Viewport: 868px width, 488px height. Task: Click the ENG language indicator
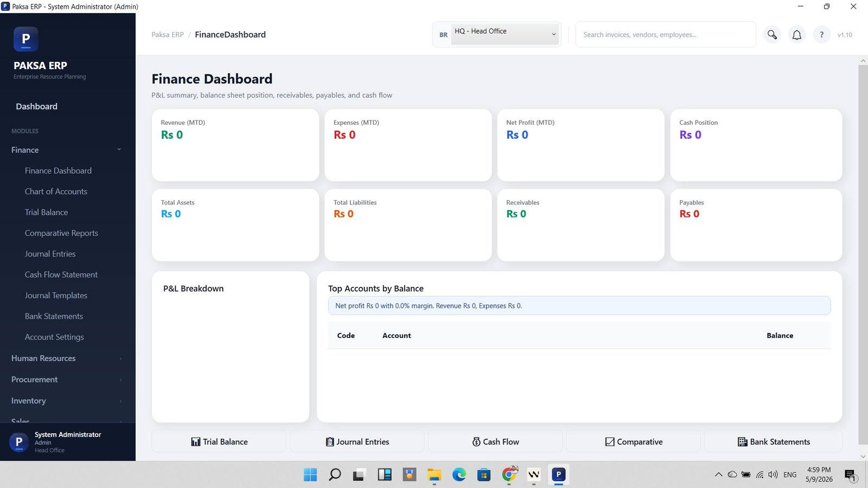point(790,474)
